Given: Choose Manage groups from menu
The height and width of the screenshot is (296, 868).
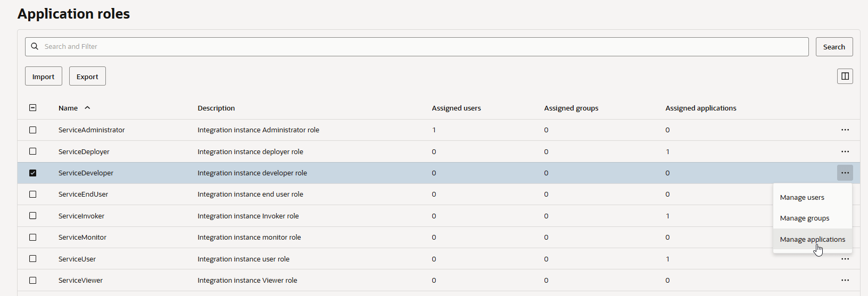Looking at the screenshot, I should point(804,218).
